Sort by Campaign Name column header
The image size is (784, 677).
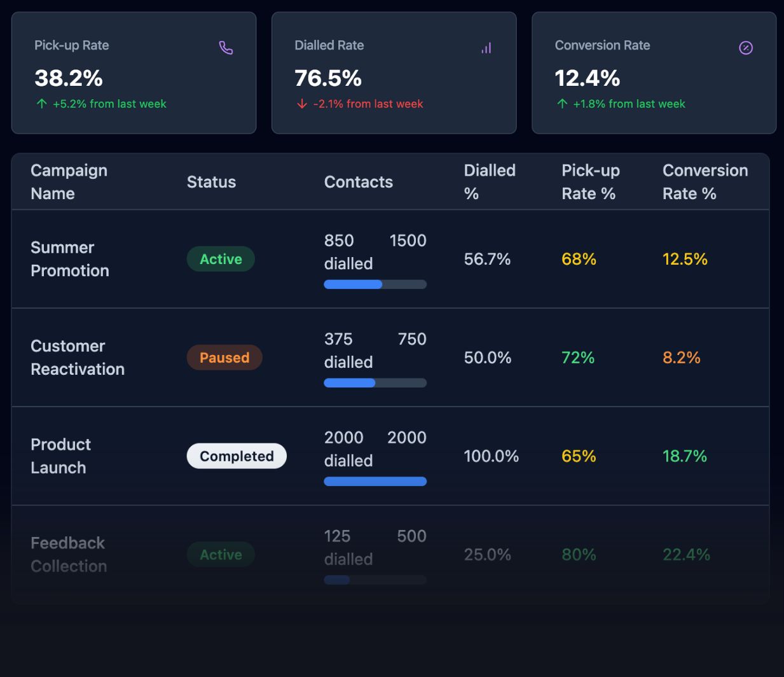pos(69,182)
